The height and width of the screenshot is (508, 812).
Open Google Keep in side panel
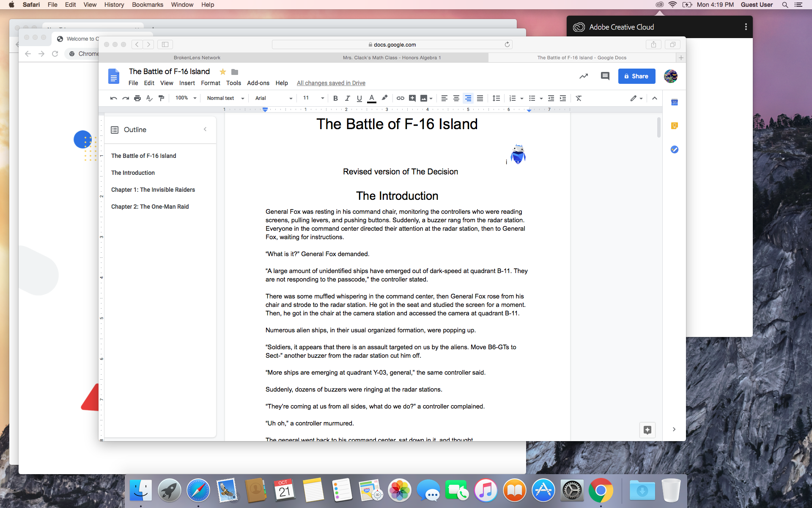pyautogui.click(x=675, y=126)
